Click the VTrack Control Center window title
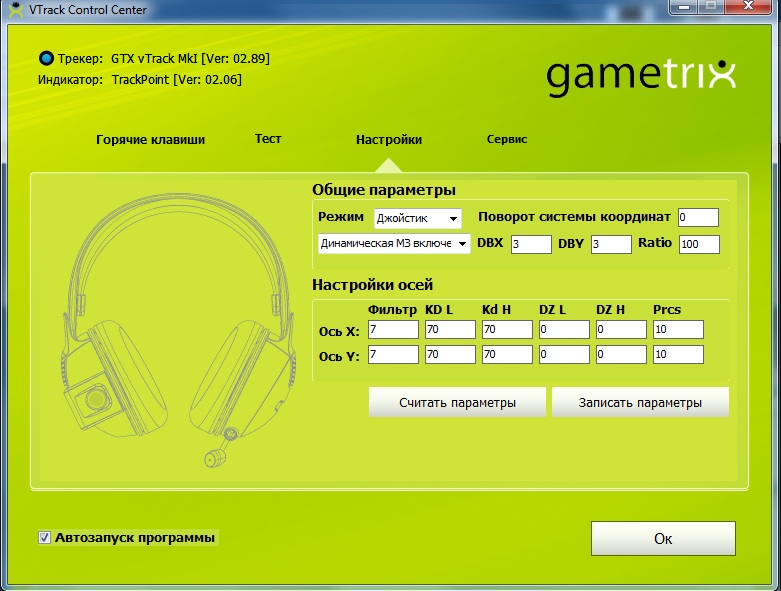The height and width of the screenshot is (591, 781). click(88, 10)
